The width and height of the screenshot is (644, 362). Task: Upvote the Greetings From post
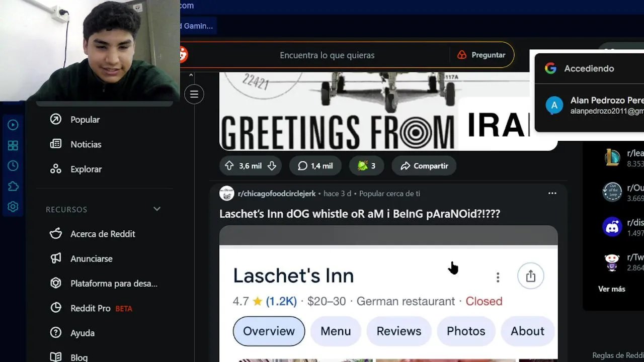[x=229, y=166]
